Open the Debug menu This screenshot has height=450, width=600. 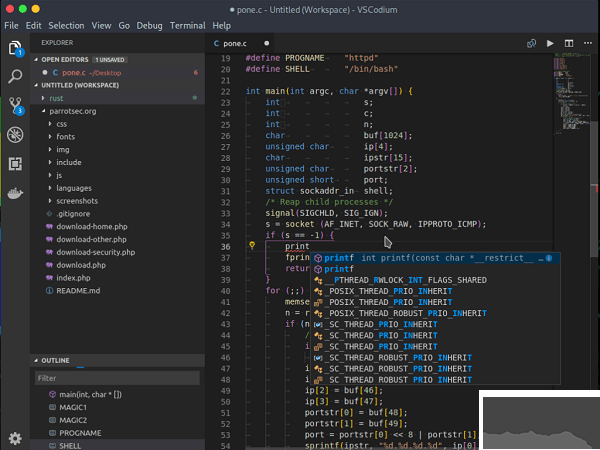point(149,26)
